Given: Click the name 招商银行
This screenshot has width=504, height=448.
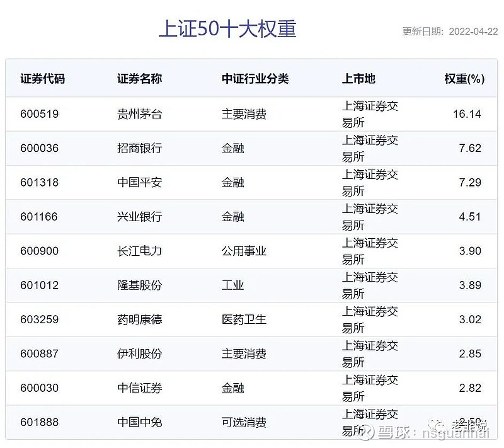Looking at the screenshot, I should point(139,148).
